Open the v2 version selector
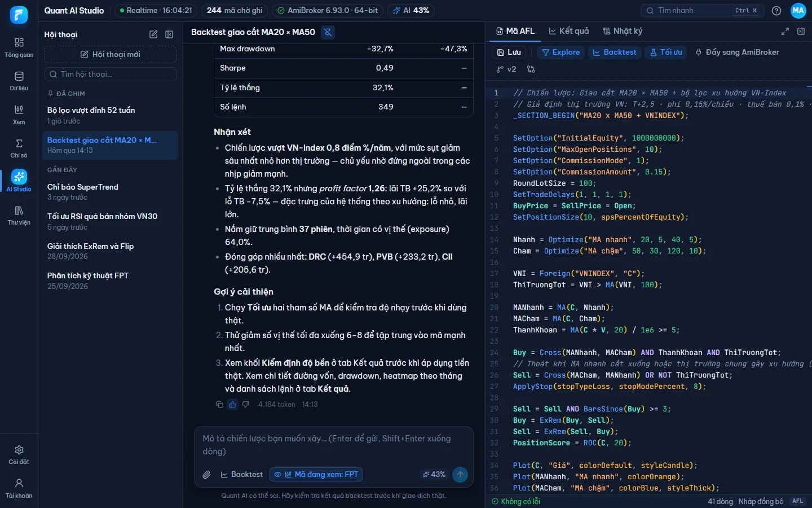This screenshot has height=508, width=812. (x=506, y=69)
